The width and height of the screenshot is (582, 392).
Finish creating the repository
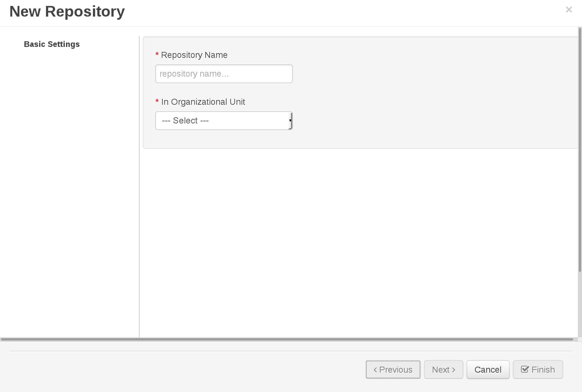[x=538, y=369]
